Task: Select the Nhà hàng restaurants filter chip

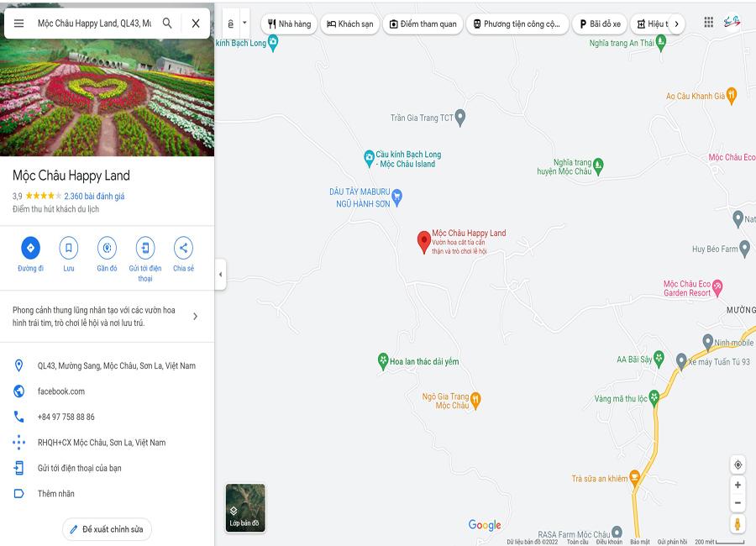Action: [x=289, y=24]
